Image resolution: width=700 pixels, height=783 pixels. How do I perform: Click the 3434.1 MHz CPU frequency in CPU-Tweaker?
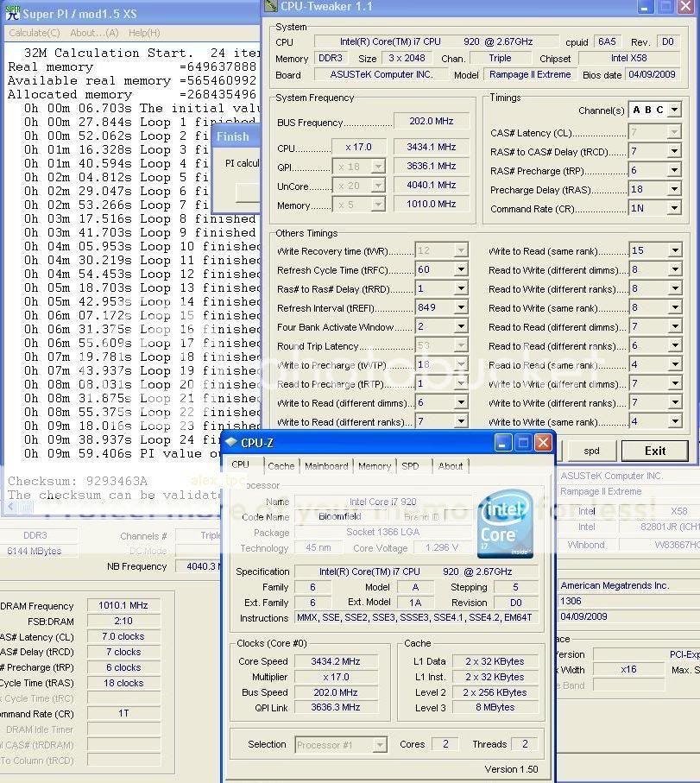[432, 148]
